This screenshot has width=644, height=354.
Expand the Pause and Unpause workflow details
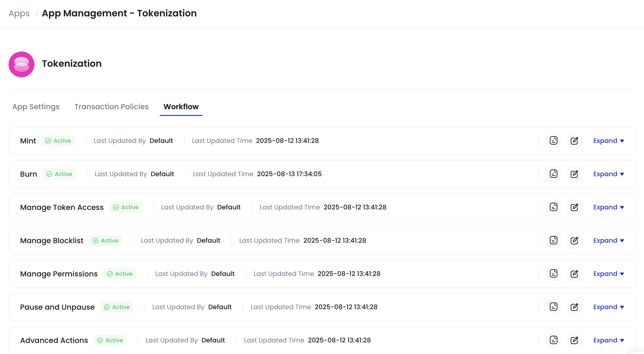pos(608,307)
